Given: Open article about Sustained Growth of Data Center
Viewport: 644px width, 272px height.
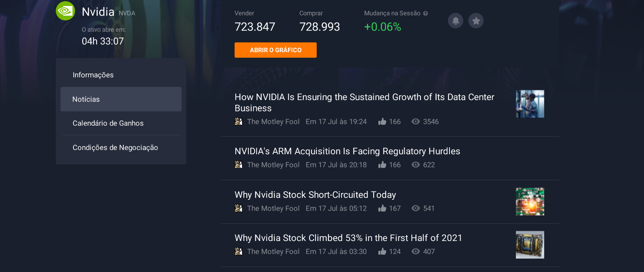Looking at the screenshot, I should pyautogui.click(x=364, y=102).
